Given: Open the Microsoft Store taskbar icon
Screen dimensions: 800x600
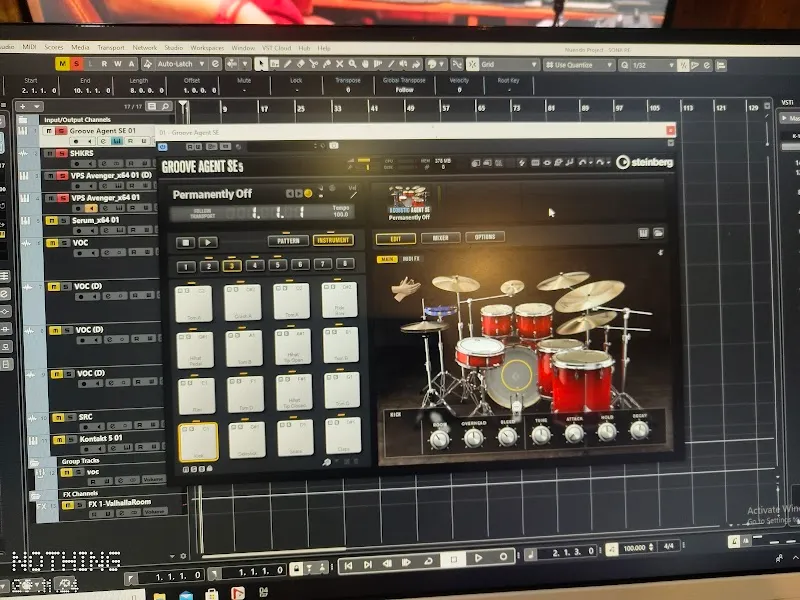Looking at the screenshot, I should click(x=211, y=595).
